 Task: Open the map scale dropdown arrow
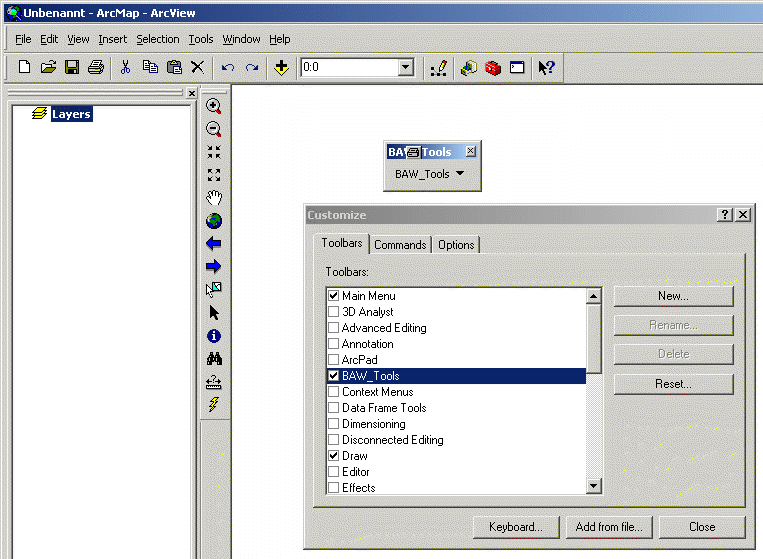coord(406,67)
